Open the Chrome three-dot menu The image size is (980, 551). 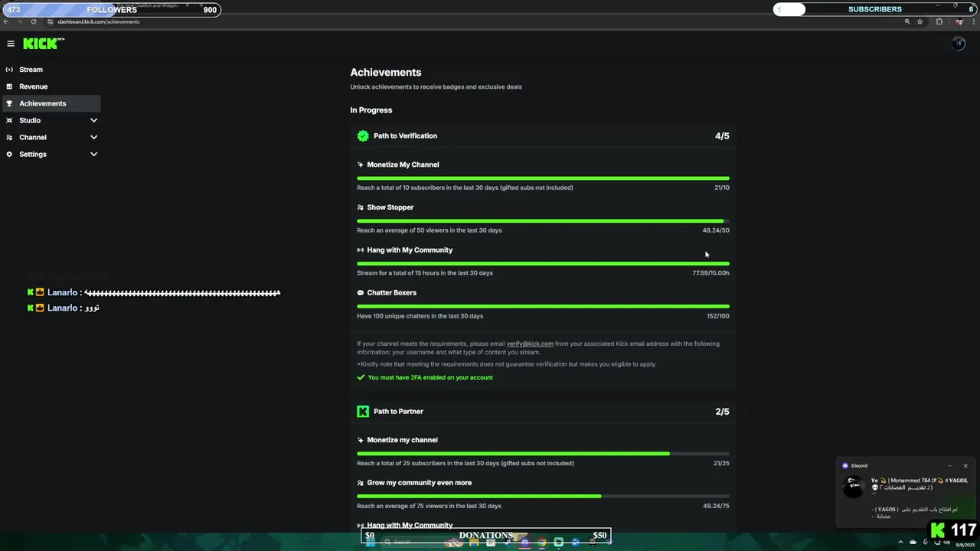pos(972,21)
